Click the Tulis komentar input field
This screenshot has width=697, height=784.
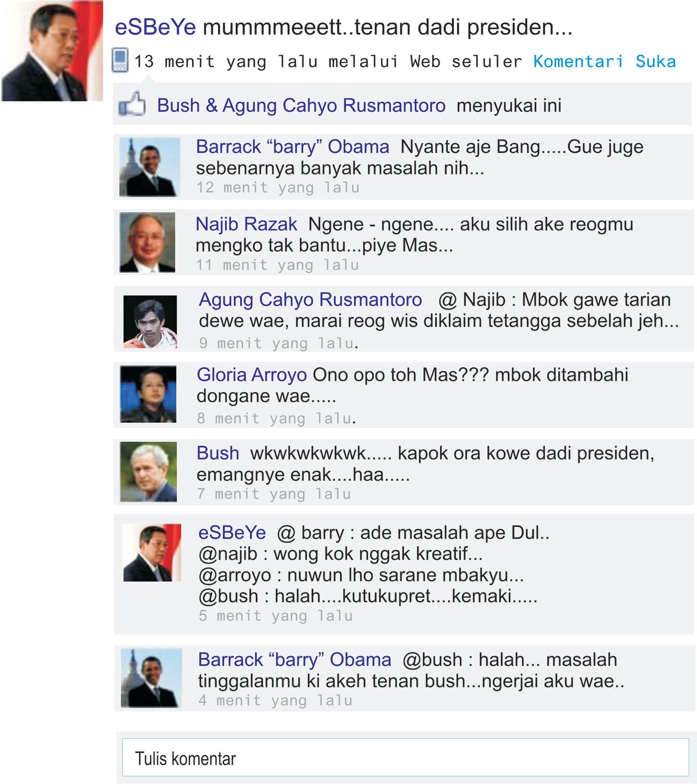pos(405,758)
